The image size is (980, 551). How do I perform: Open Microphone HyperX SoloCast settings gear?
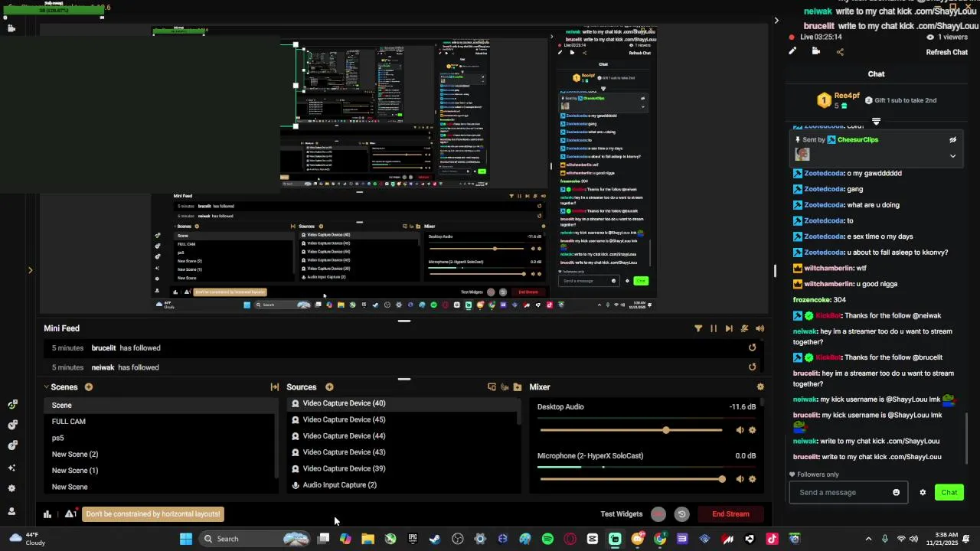[x=753, y=479]
